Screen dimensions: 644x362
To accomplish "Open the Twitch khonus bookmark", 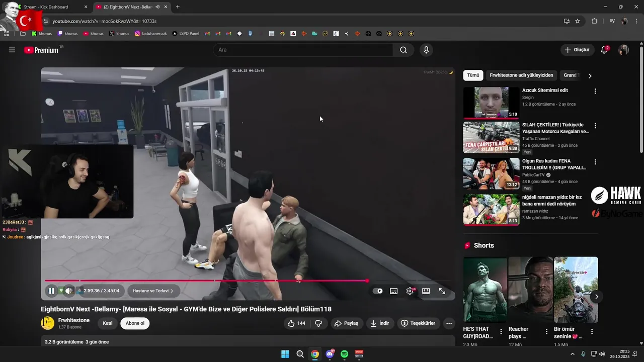I will tap(67, 34).
